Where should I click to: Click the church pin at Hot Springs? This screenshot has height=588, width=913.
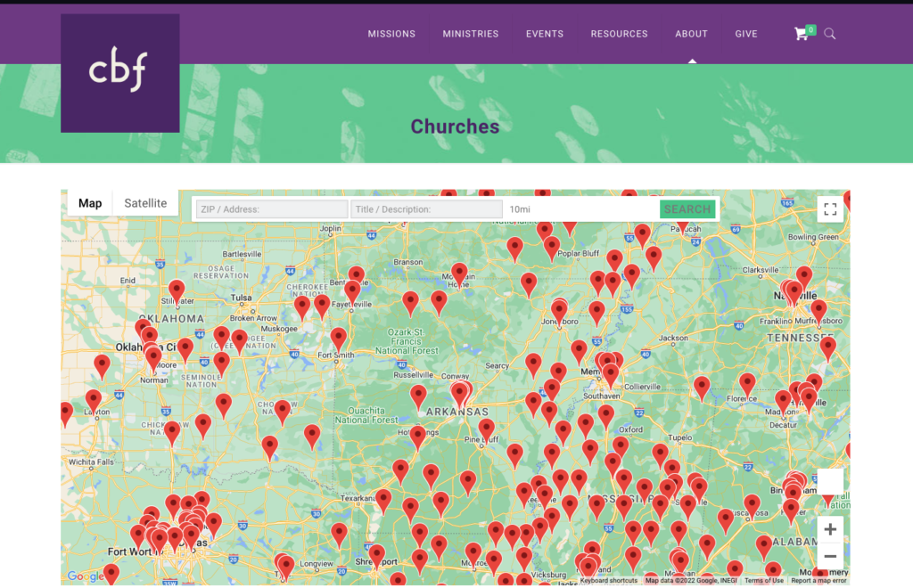pyautogui.click(x=417, y=438)
